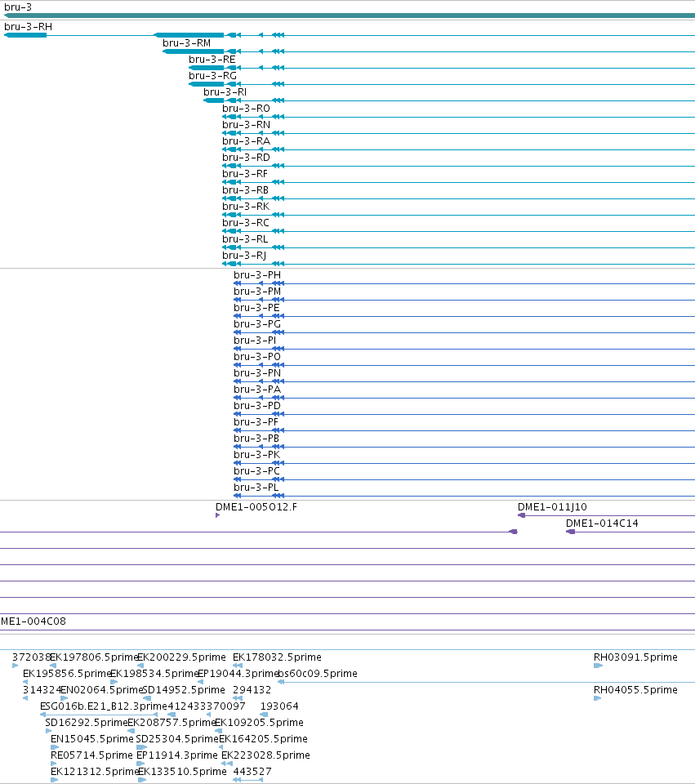Open the bru-3-PK protein label

257,455
